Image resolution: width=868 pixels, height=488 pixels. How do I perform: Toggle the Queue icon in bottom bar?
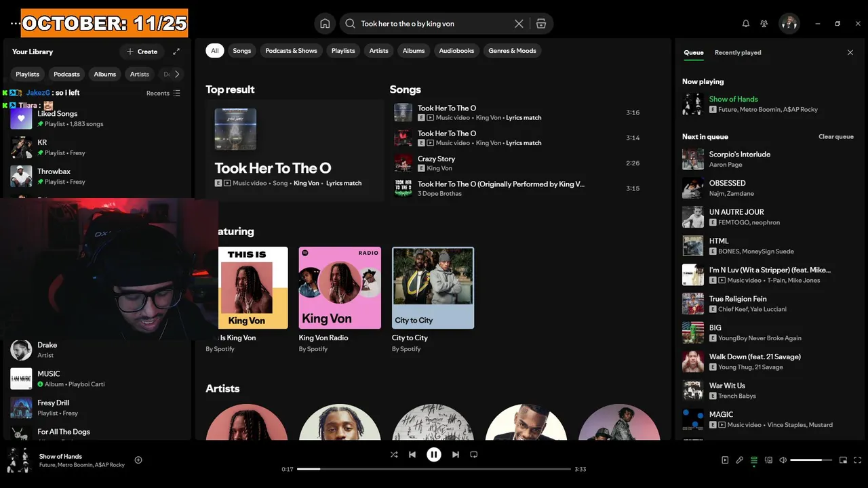coord(754,460)
